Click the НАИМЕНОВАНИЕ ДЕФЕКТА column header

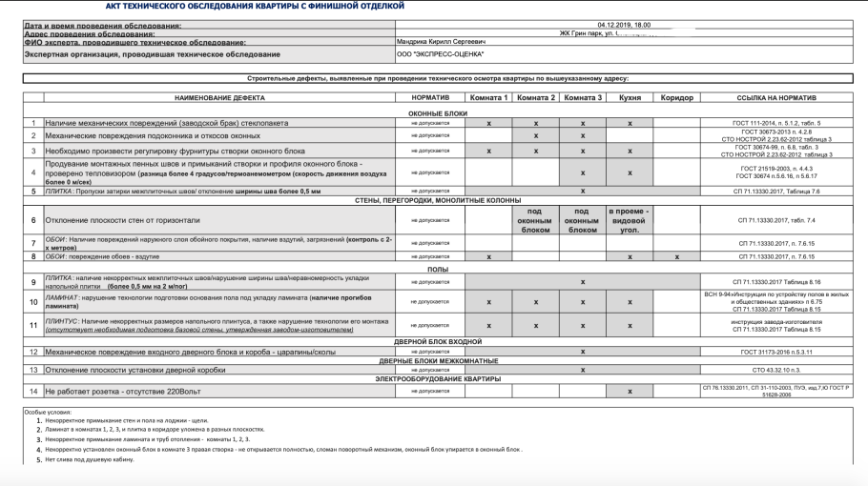click(219, 98)
